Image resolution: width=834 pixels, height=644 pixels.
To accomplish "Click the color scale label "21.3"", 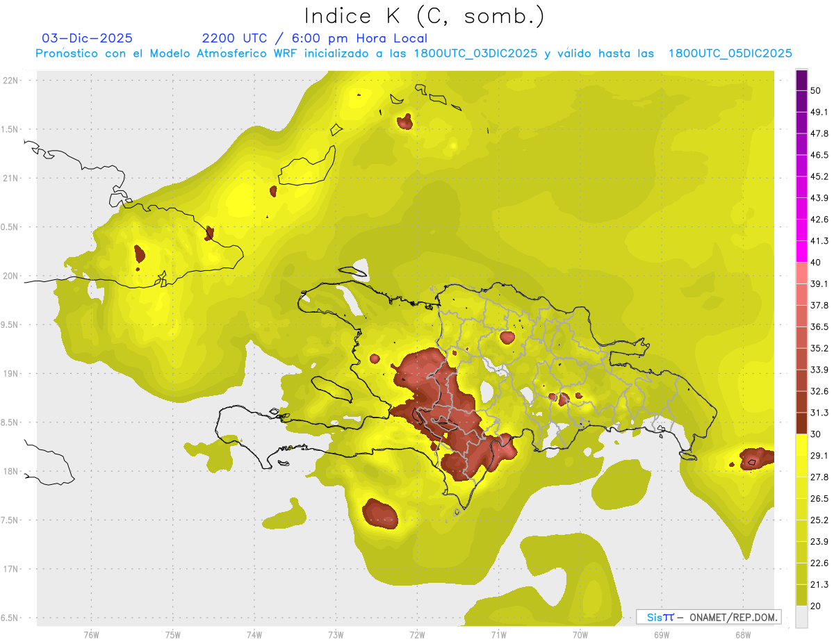I will (819, 584).
